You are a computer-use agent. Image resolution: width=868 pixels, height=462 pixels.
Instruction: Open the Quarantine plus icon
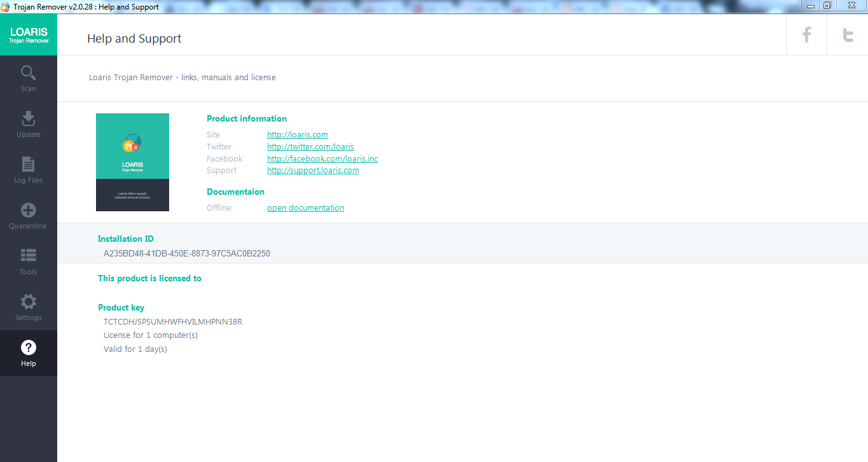29,210
